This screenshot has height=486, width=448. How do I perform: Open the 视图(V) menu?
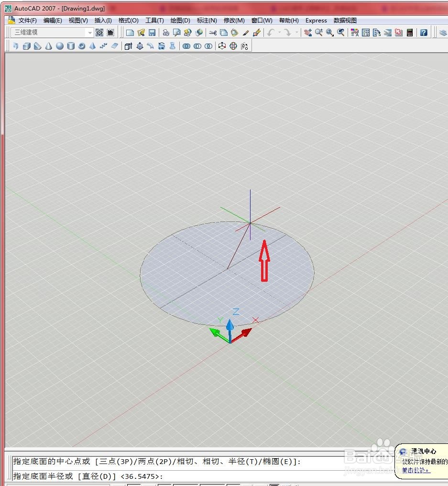point(78,21)
